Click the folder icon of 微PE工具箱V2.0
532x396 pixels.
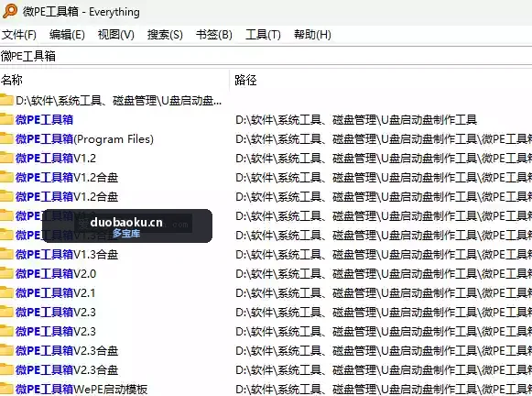6,273
